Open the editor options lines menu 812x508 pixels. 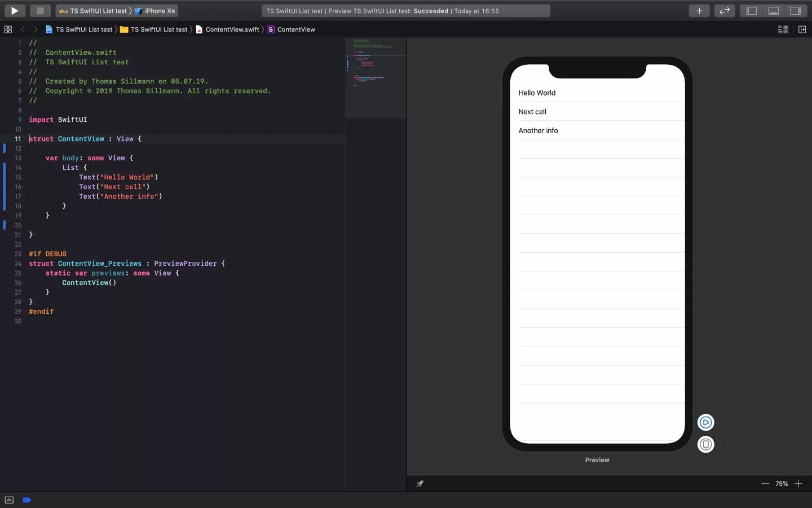pos(783,29)
